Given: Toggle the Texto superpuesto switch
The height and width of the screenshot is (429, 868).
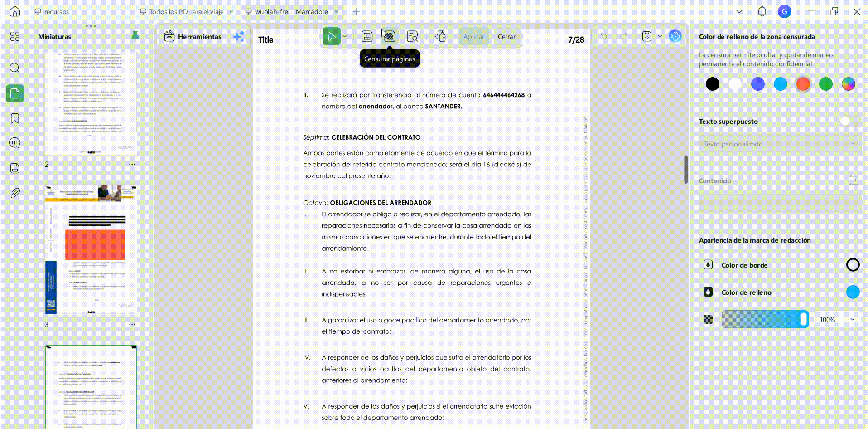Looking at the screenshot, I should (850, 121).
